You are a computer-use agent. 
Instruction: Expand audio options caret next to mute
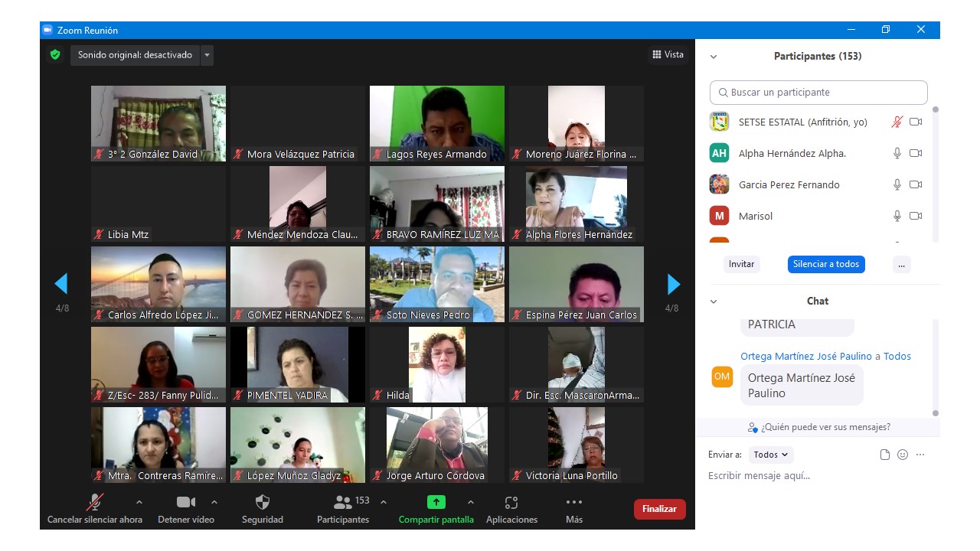139,502
